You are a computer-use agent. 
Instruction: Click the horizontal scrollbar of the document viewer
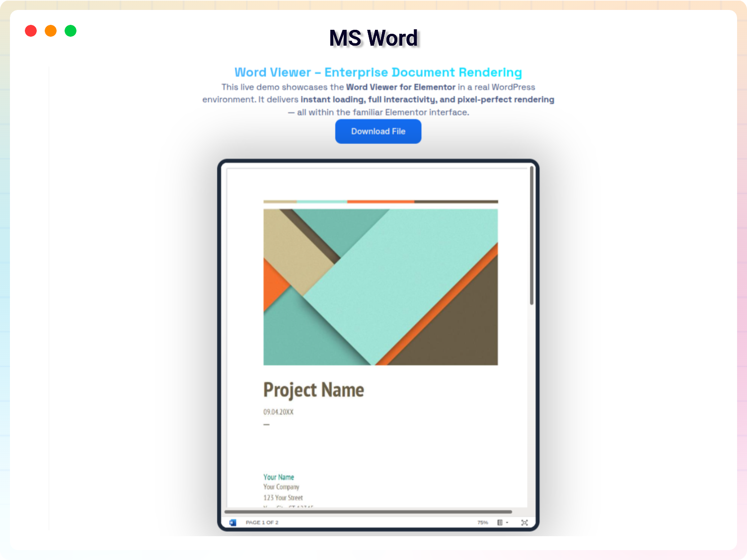[368, 511]
